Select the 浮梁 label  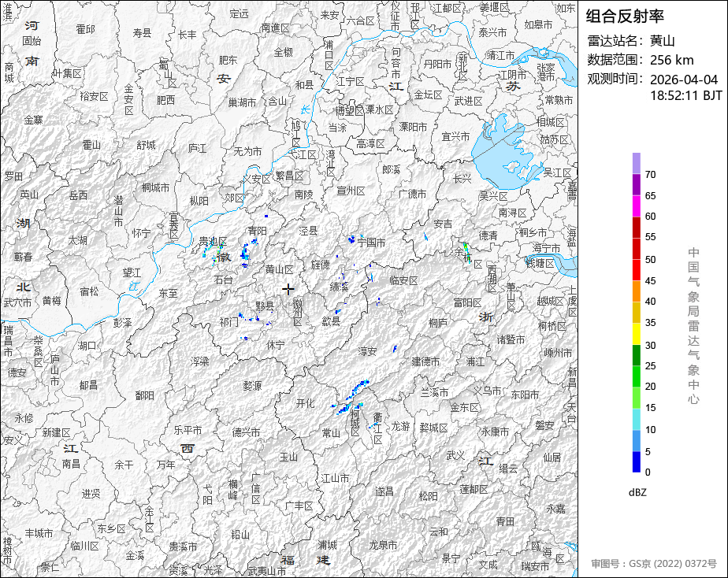point(199,361)
